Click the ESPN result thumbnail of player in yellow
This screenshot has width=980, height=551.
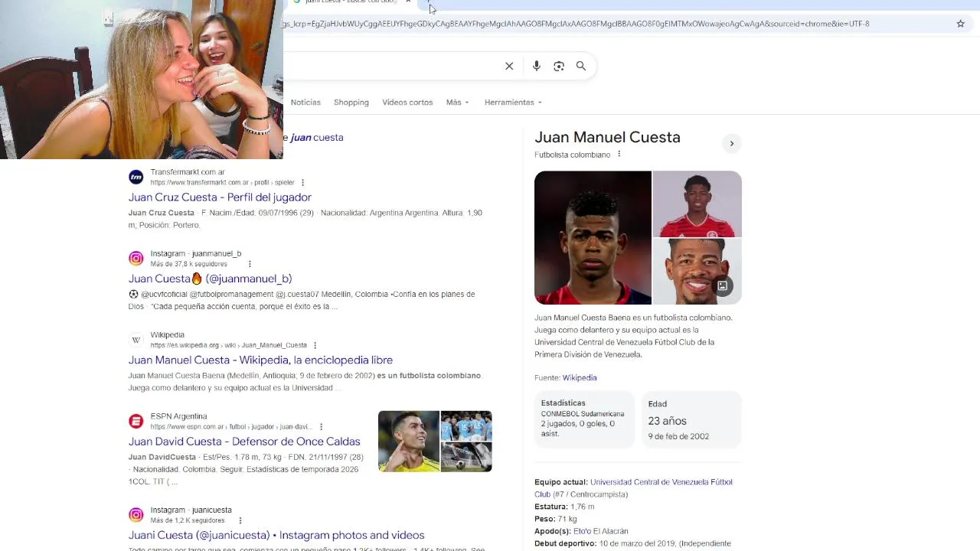(x=409, y=442)
